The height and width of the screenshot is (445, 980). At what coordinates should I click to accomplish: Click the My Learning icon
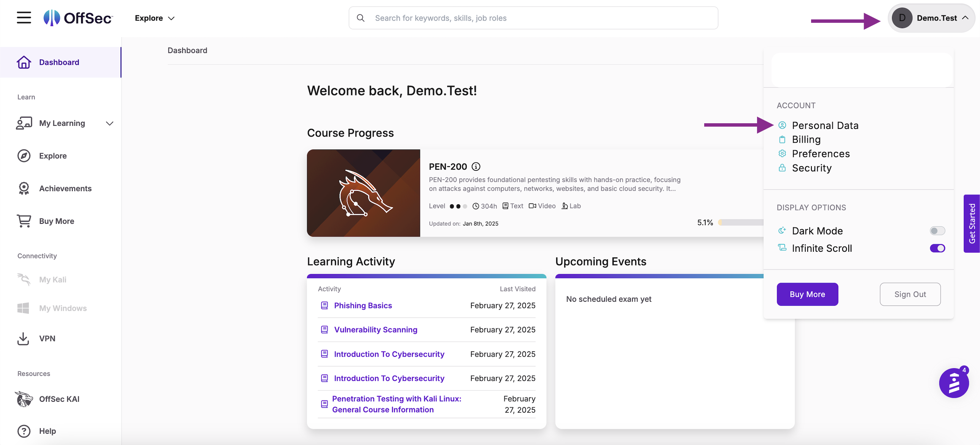coord(24,123)
